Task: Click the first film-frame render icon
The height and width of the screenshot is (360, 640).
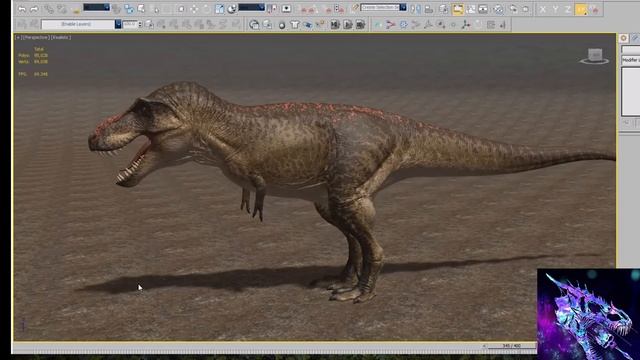Action: point(335,25)
